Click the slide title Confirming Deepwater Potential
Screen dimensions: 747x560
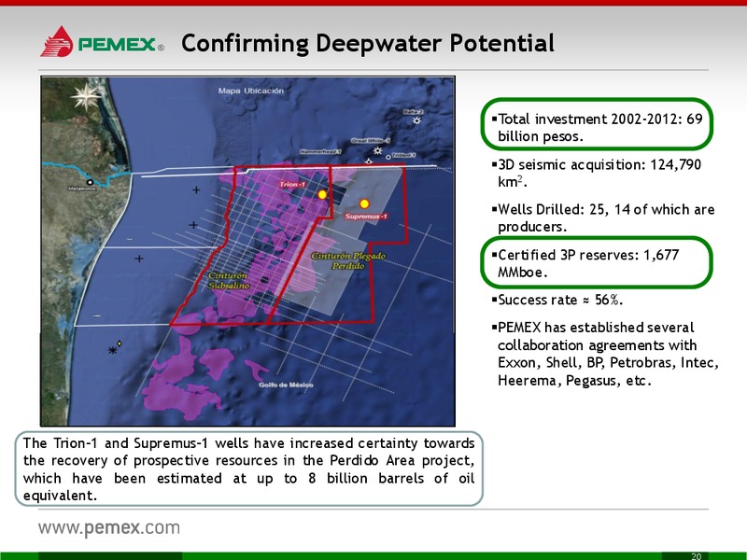368,43
